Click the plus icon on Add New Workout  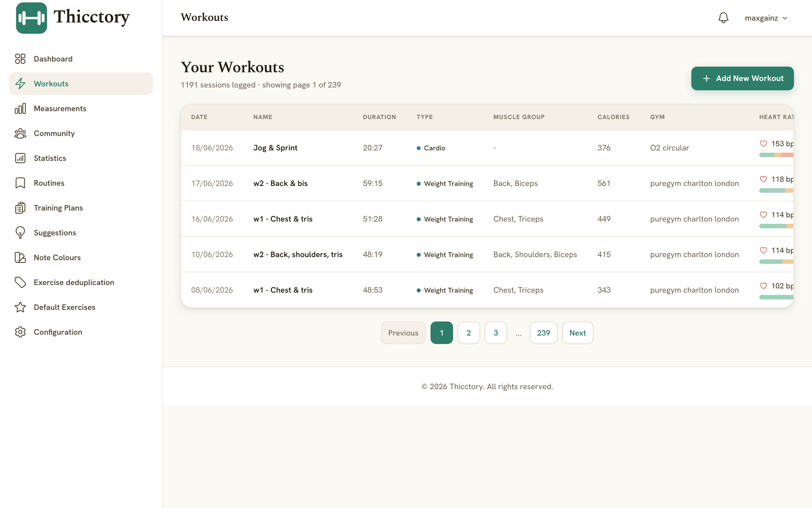click(x=706, y=79)
